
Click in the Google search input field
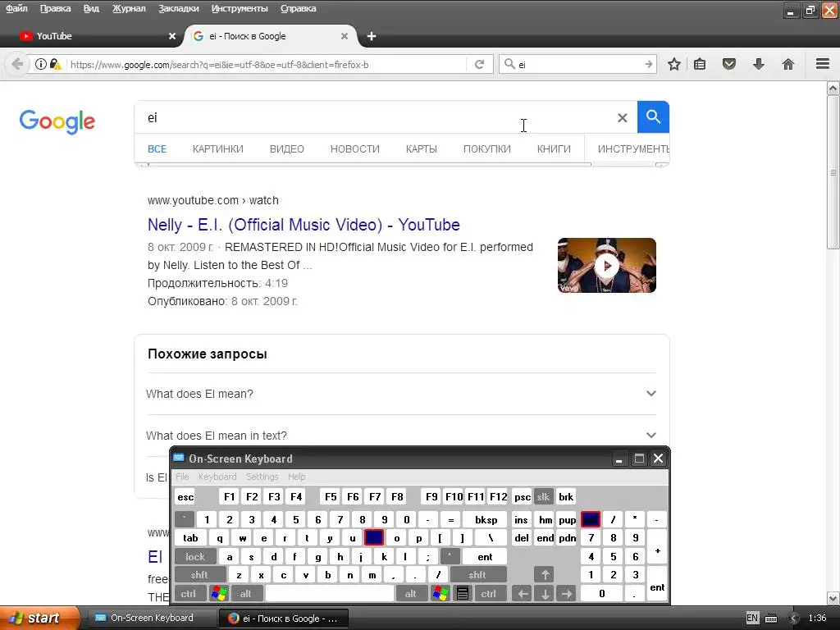pyautogui.click(x=375, y=117)
